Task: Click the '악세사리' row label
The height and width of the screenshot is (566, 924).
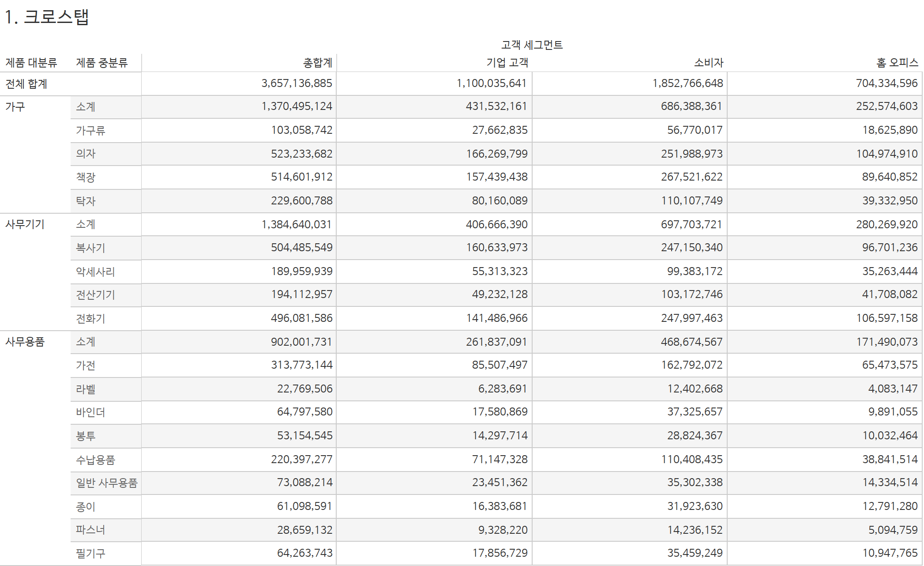Action: pos(95,272)
